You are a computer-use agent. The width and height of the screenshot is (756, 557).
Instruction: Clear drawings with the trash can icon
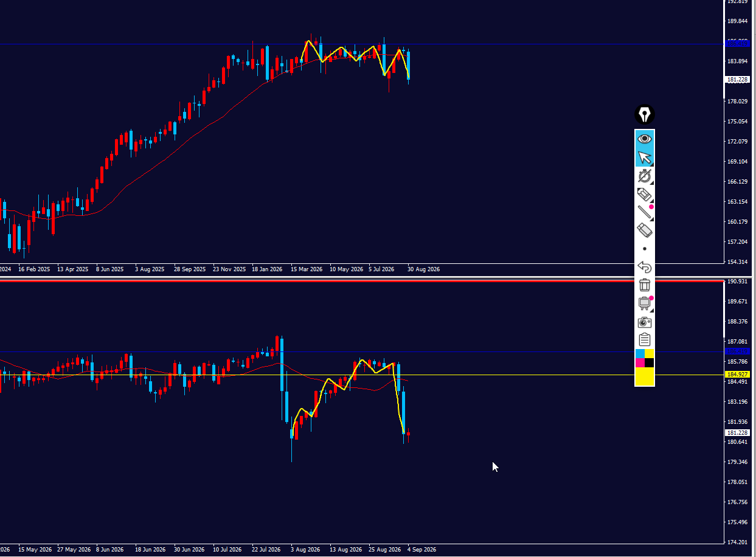click(645, 285)
